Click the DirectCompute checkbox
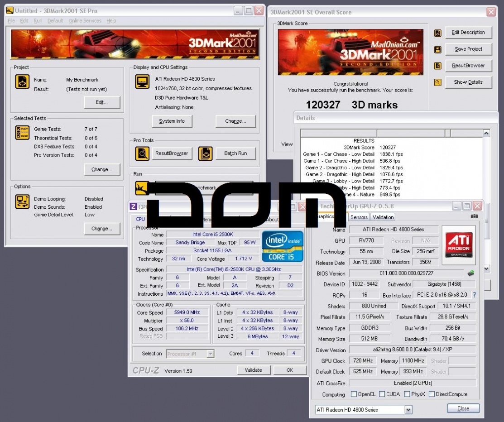 pyautogui.click(x=432, y=394)
